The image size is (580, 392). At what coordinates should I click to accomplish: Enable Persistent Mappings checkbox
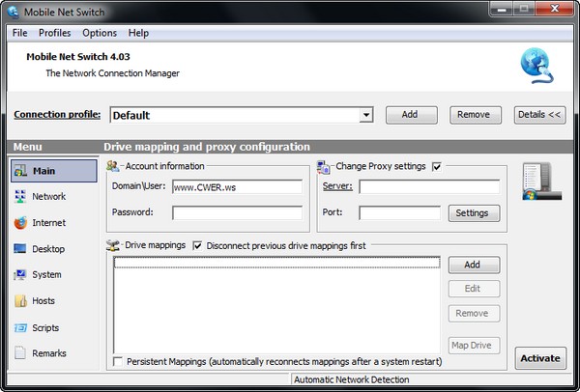[x=118, y=361]
